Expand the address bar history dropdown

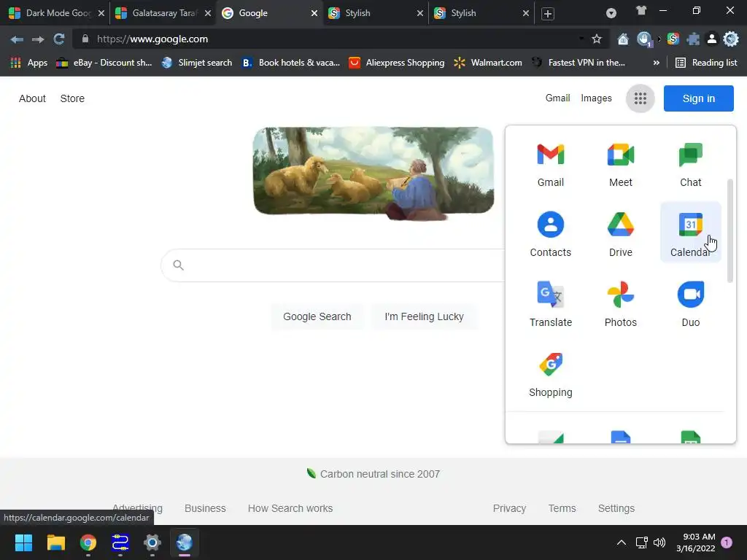581,39
